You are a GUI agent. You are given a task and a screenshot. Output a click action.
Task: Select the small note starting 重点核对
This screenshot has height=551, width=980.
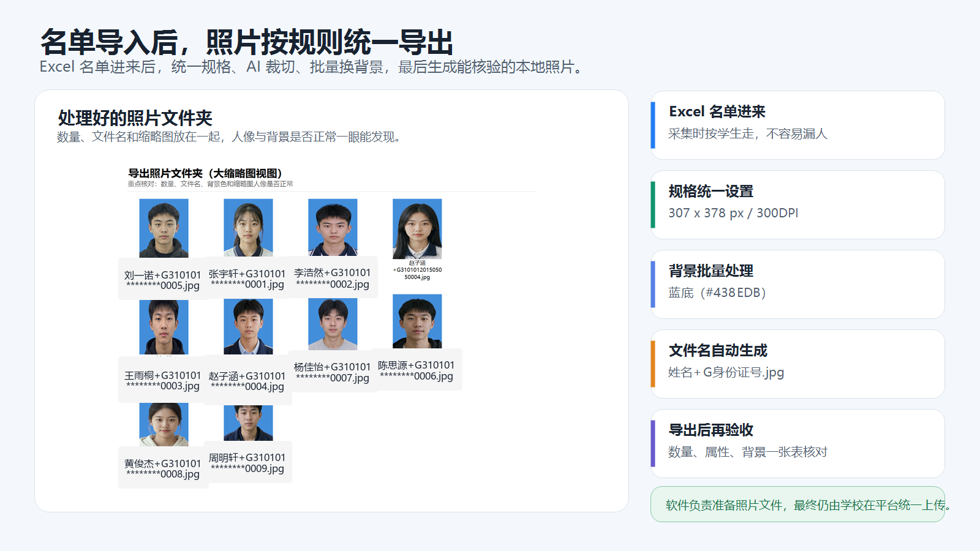click(210, 184)
